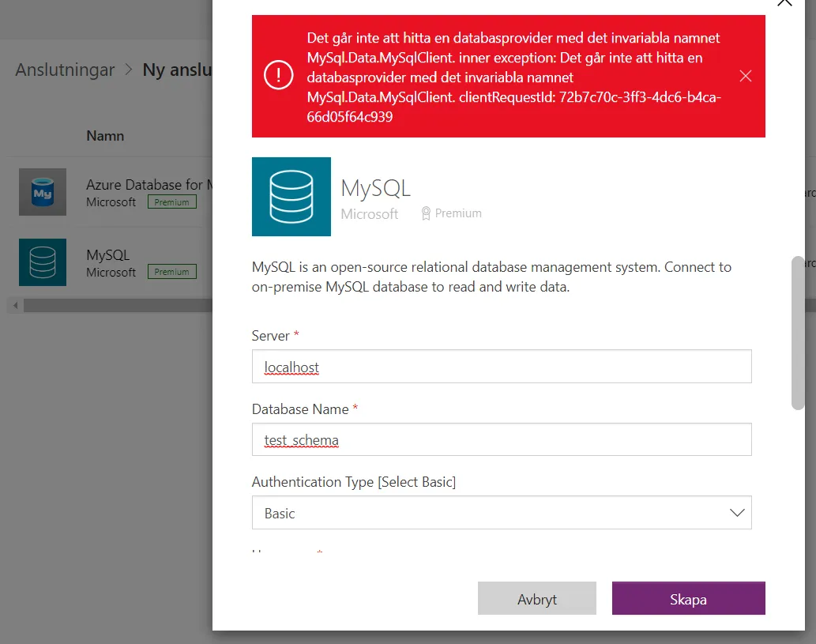Click the Skapa button
Screen dimensions: 816x644
tap(689, 598)
